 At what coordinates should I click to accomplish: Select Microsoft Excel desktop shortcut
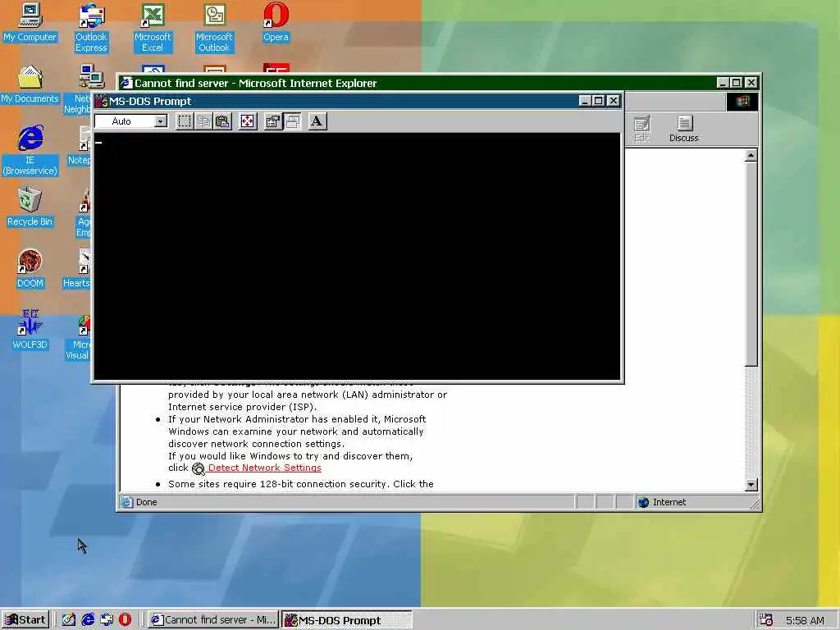point(153,28)
